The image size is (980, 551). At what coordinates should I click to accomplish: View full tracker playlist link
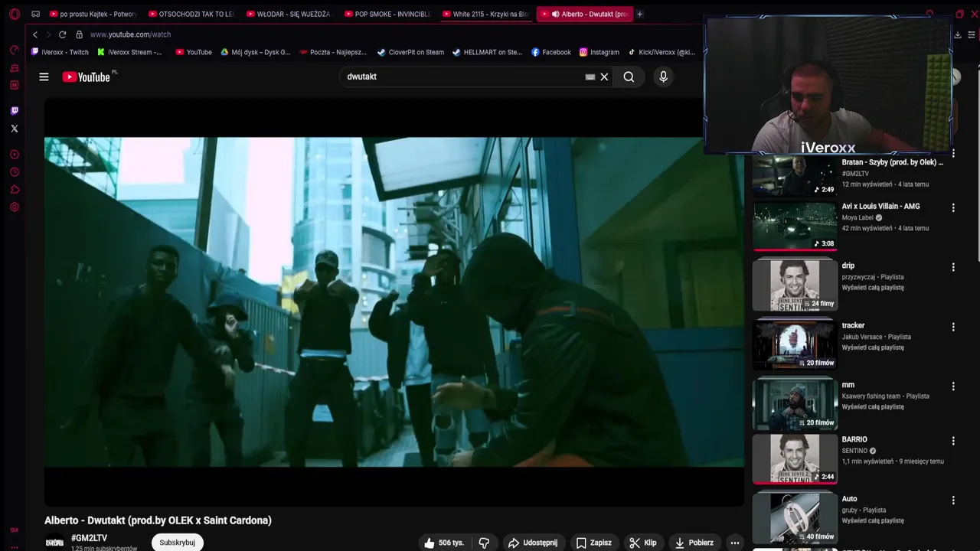point(873,347)
